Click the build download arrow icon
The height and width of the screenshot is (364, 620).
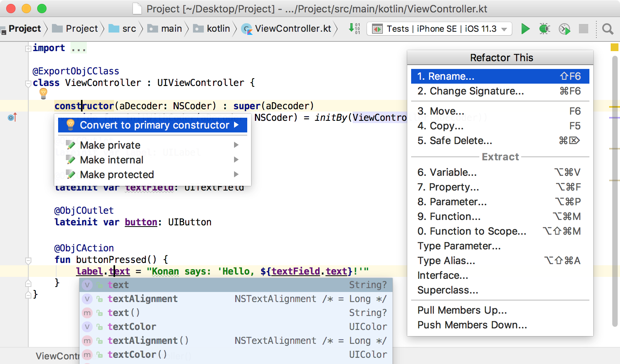click(354, 28)
